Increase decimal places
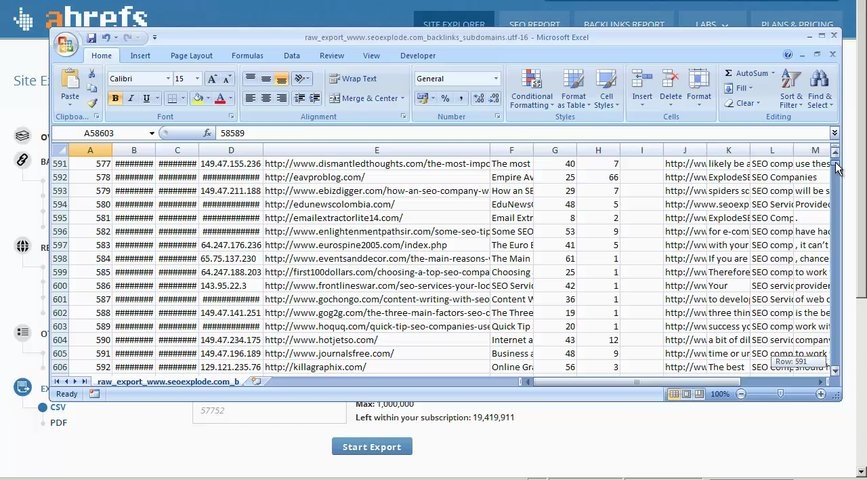 tap(479, 98)
